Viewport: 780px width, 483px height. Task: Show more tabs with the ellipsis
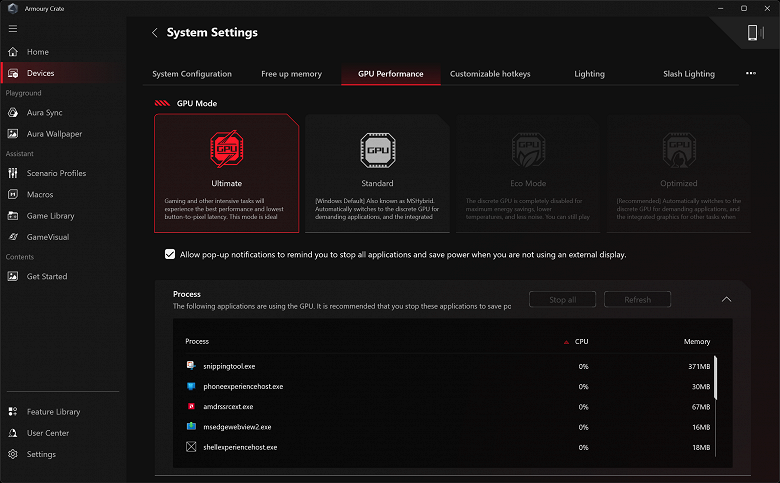pyautogui.click(x=751, y=73)
